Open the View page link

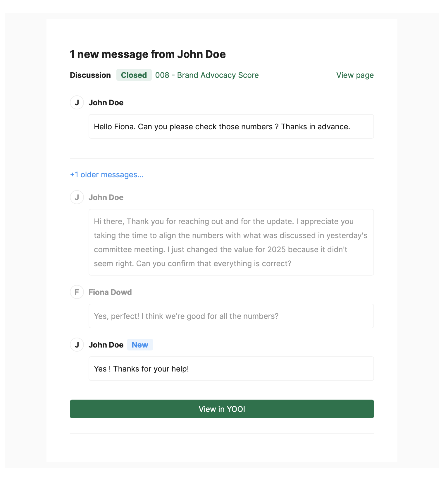[x=355, y=75]
